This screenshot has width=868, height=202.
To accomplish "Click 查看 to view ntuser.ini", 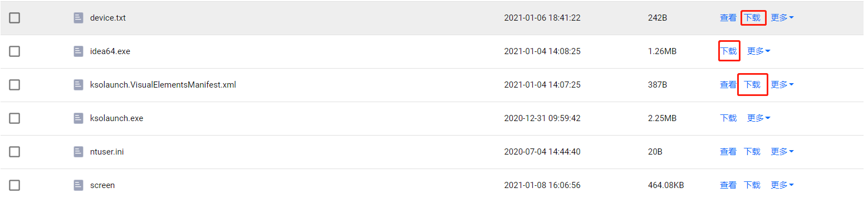I will [x=728, y=152].
